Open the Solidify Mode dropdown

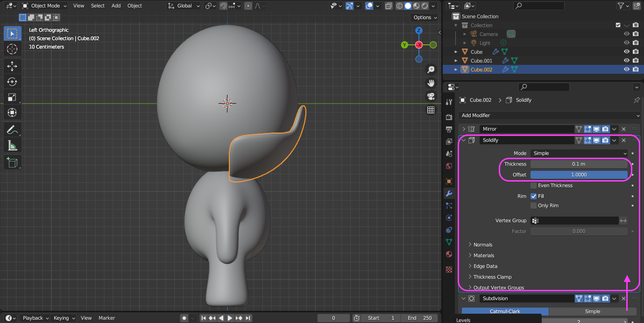coord(579,153)
